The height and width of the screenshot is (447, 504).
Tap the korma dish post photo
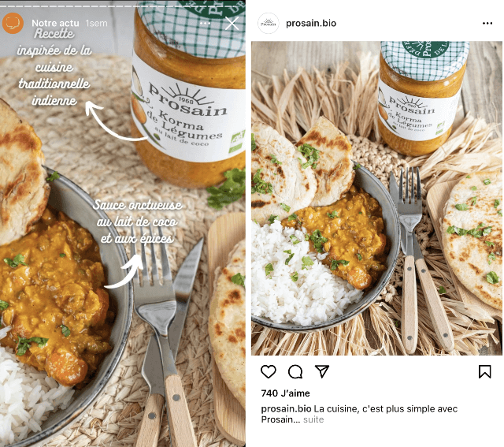point(376,198)
